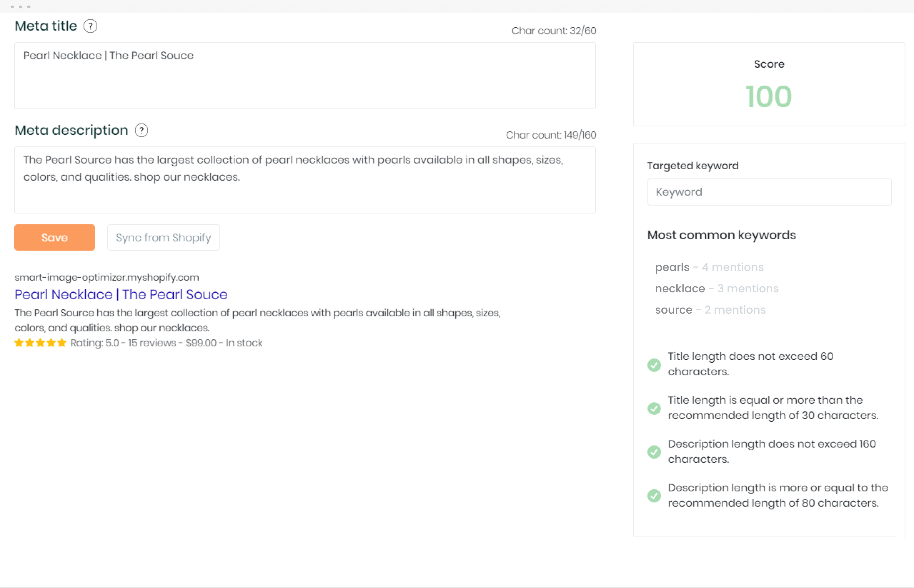Click the leftmost window control dot
This screenshot has width=914, height=588.
12,6
